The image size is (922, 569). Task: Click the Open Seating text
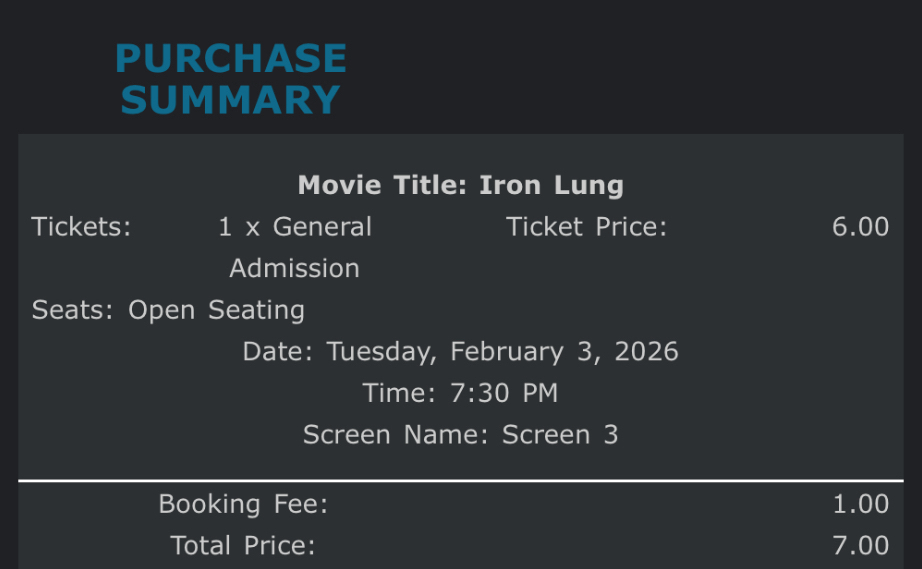coord(216,310)
